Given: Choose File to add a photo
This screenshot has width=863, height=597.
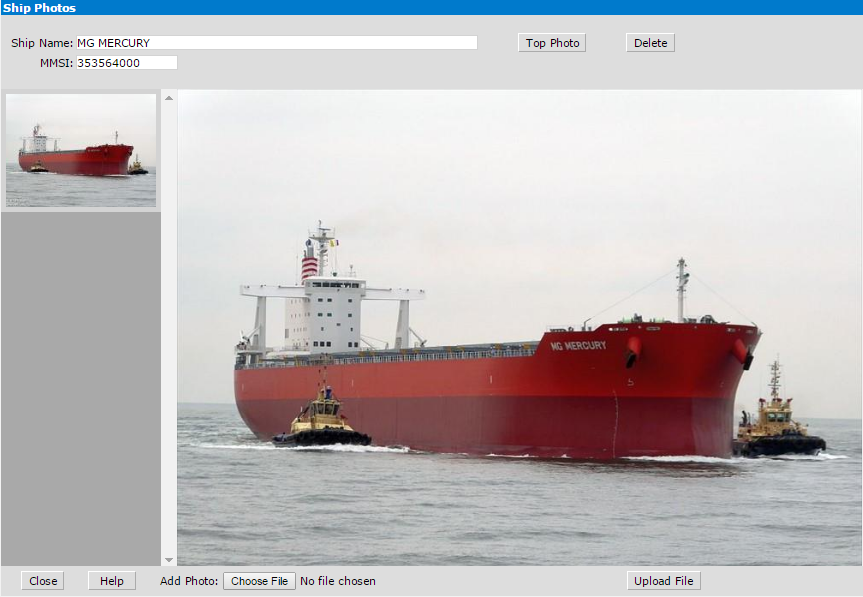Looking at the screenshot, I should click(259, 581).
